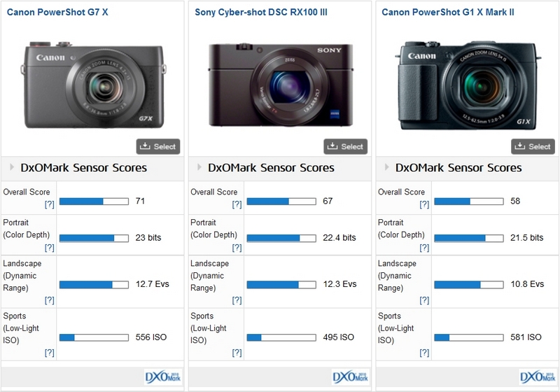This screenshot has width=560, height=392.
Task: Click the '581 ISO' value
Action: pos(526,337)
